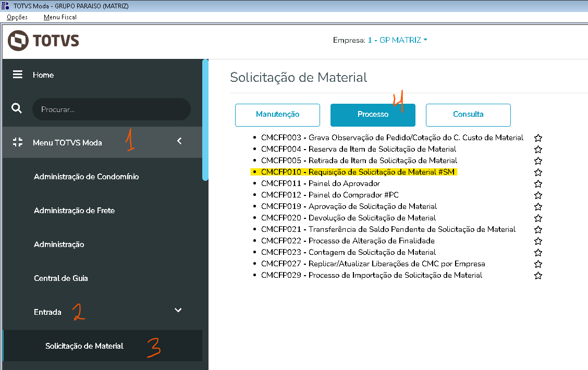Viewport: 588px width, 370px height.
Task: Select Administração de Frete in sidebar
Action: click(x=74, y=211)
